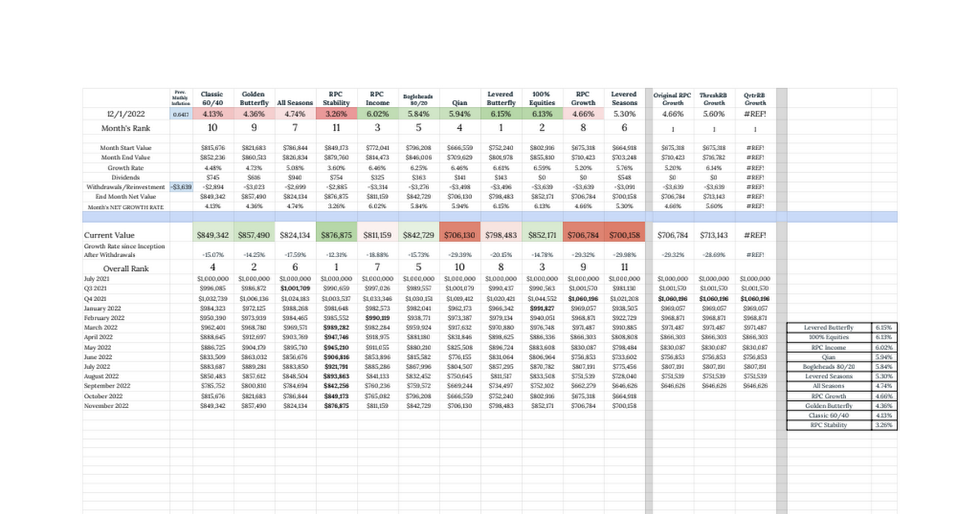Click the blue -$3,639 withdrawal cell

pyautogui.click(x=180, y=187)
